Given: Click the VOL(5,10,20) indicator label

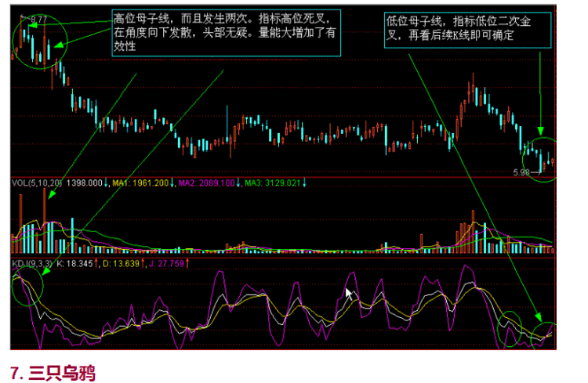Looking at the screenshot, I should coord(37,182).
